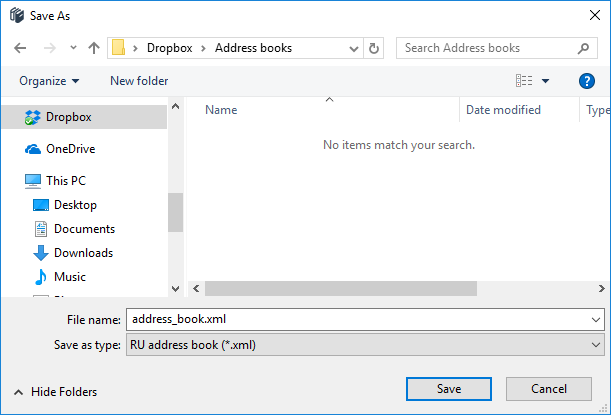611x415 pixels.
Task: Refresh the Address books folder
Action: (x=374, y=48)
